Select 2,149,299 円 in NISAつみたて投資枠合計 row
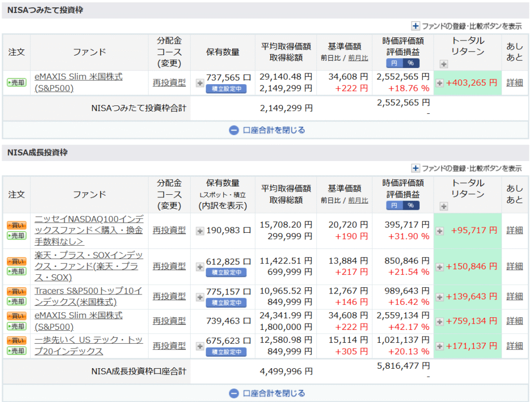The width and height of the screenshot is (532, 402). (x=286, y=108)
